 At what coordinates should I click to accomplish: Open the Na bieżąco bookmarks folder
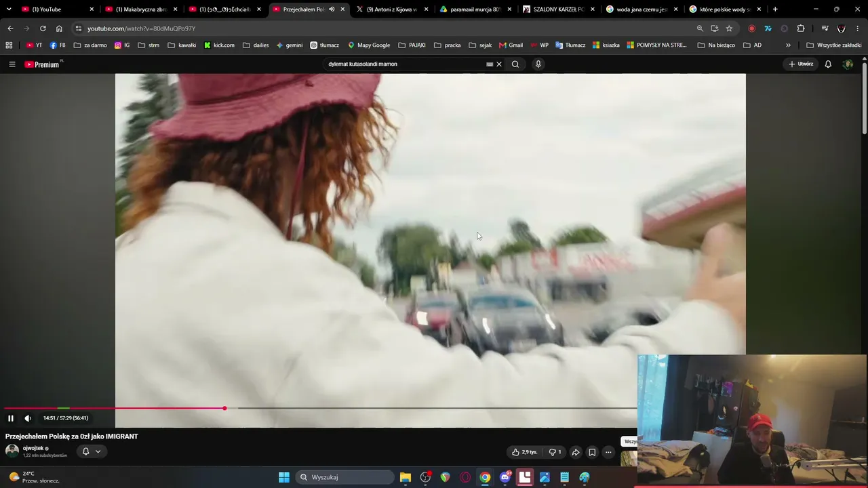point(715,45)
